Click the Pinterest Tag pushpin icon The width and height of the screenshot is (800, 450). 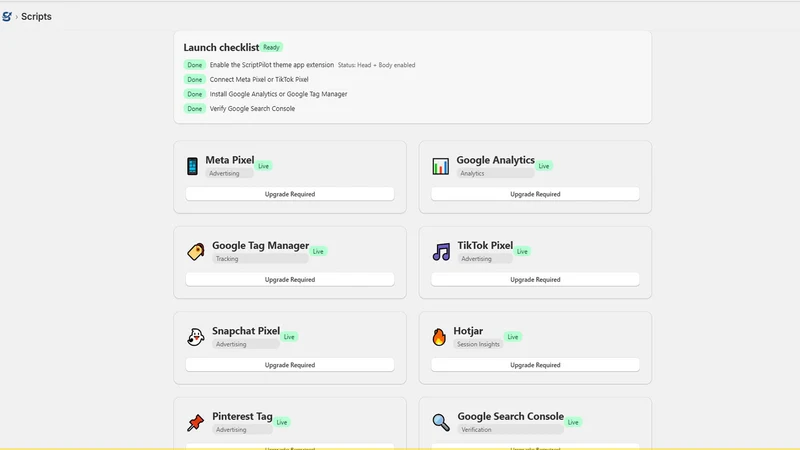point(195,422)
